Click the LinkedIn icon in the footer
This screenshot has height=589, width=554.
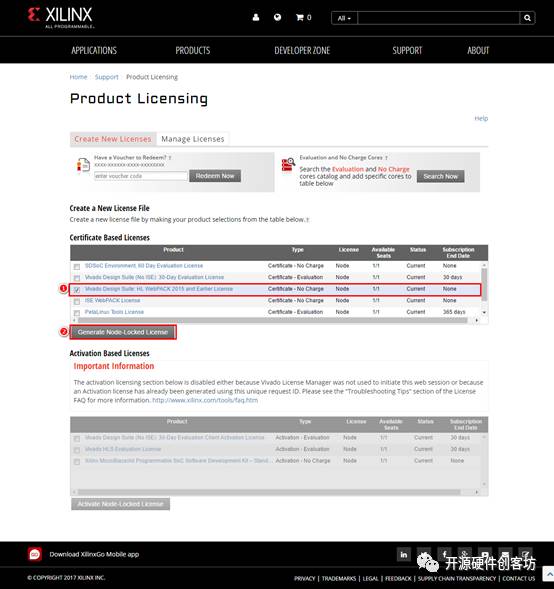[404, 554]
